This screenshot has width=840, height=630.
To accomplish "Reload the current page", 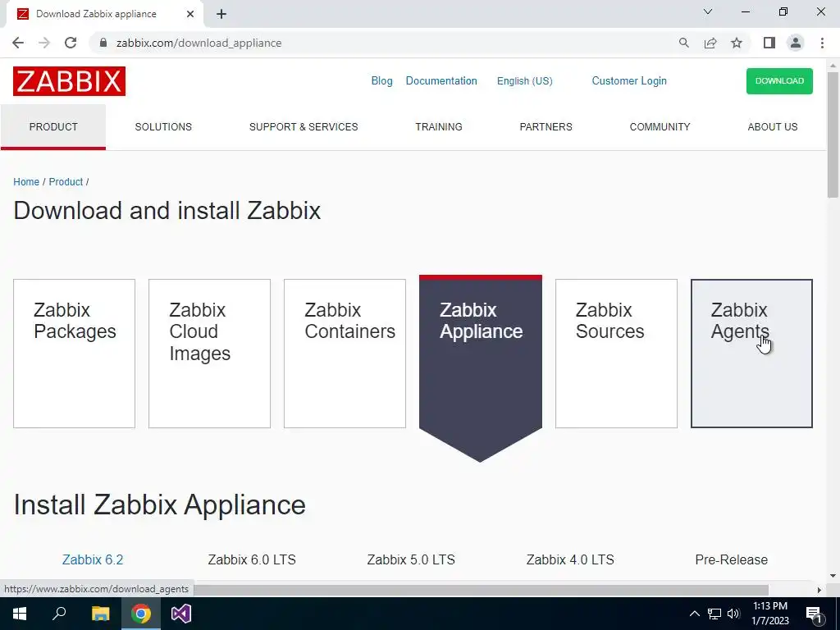I will (71, 43).
